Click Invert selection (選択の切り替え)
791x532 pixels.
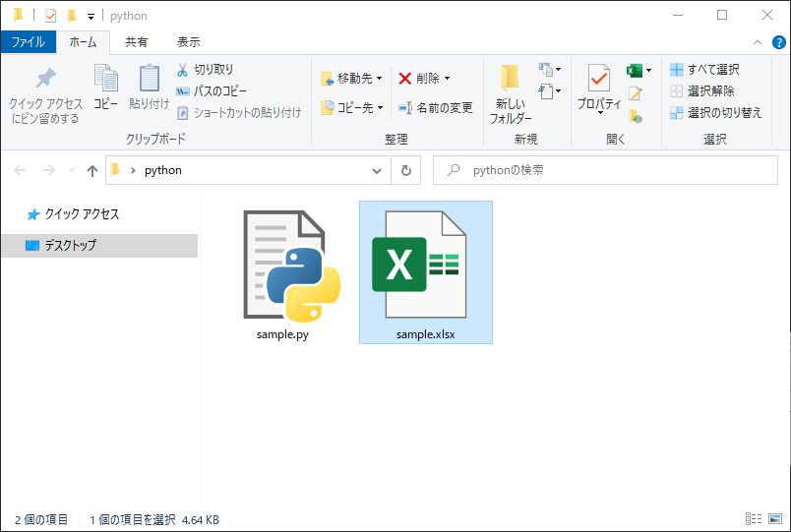pyautogui.click(x=715, y=113)
